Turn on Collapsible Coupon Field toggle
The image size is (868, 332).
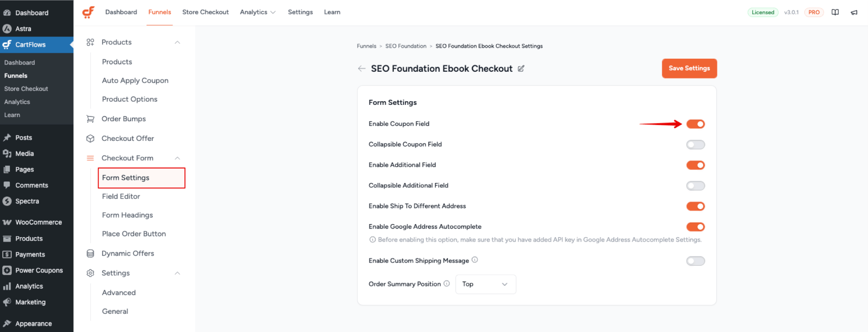(696, 145)
